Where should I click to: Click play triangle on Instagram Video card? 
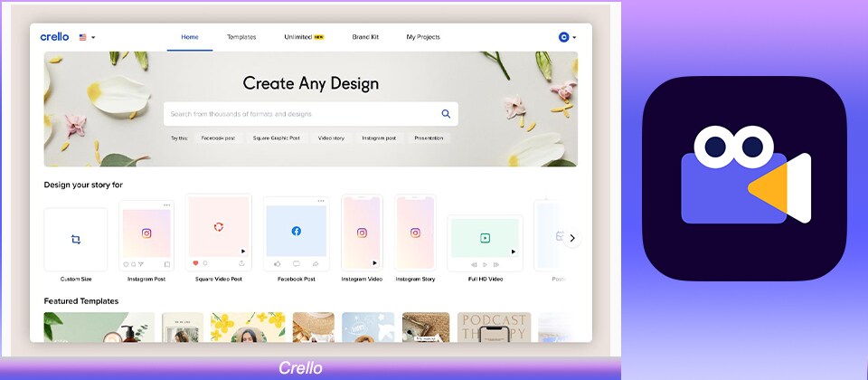click(x=374, y=262)
